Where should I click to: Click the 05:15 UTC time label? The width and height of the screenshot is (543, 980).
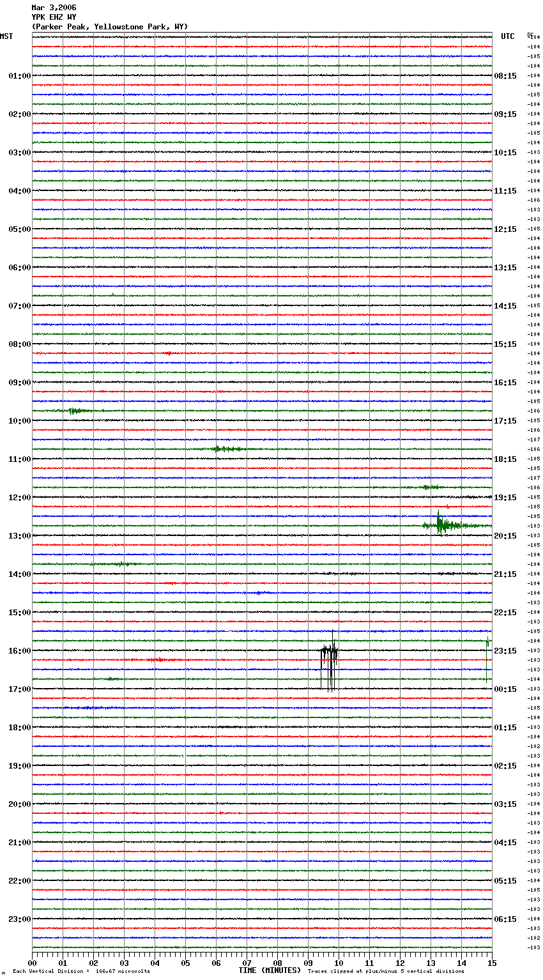(505, 881)
